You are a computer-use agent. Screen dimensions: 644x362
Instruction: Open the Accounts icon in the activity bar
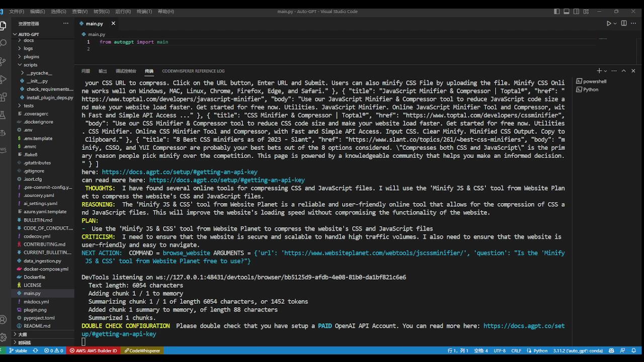(x=3, y=320)
